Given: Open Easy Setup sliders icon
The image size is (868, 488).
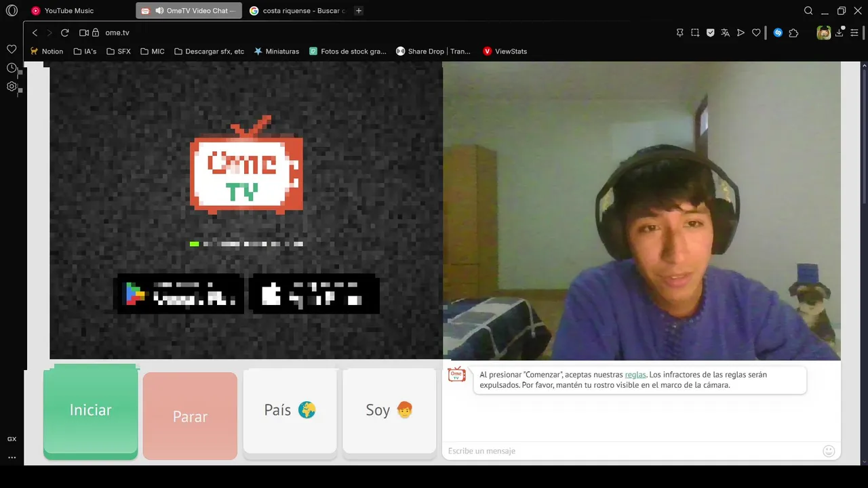Looking at the screenshot, I should click(854, 33).
